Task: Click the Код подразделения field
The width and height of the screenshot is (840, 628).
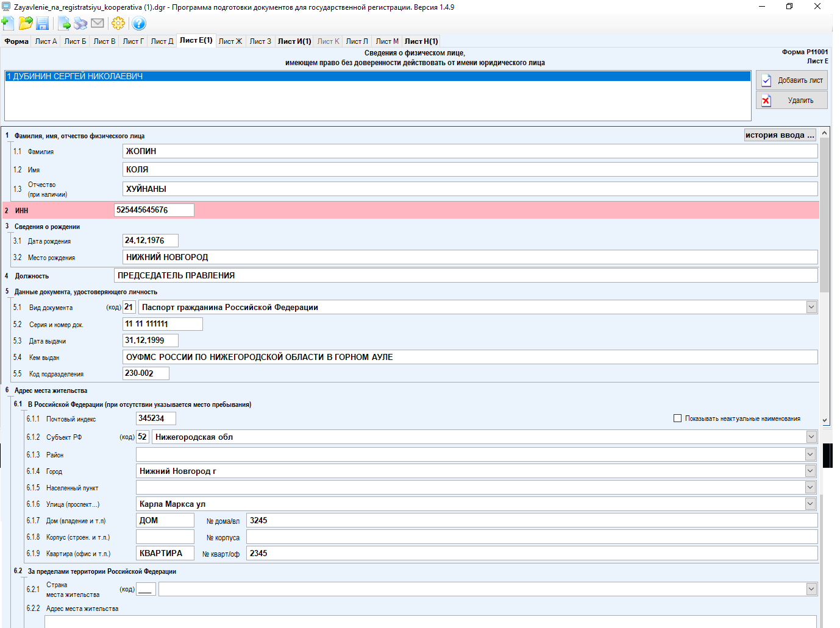Action: click(146, 373)
